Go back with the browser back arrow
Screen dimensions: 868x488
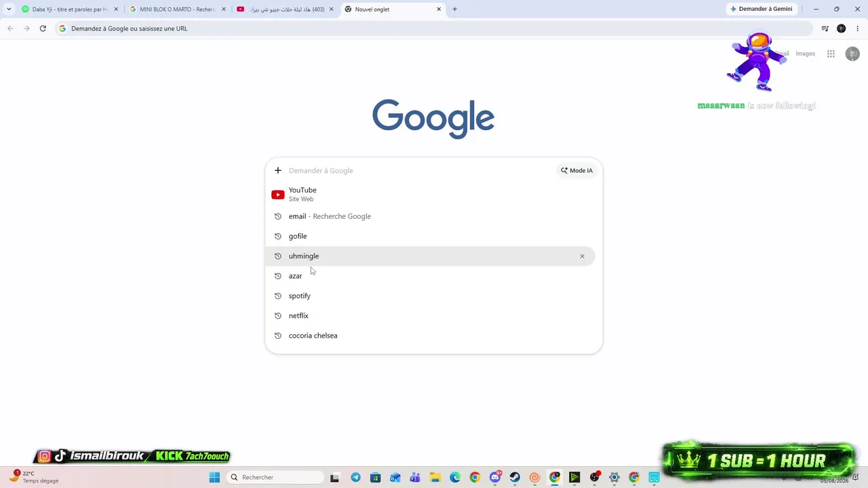(x=10, y=28)
